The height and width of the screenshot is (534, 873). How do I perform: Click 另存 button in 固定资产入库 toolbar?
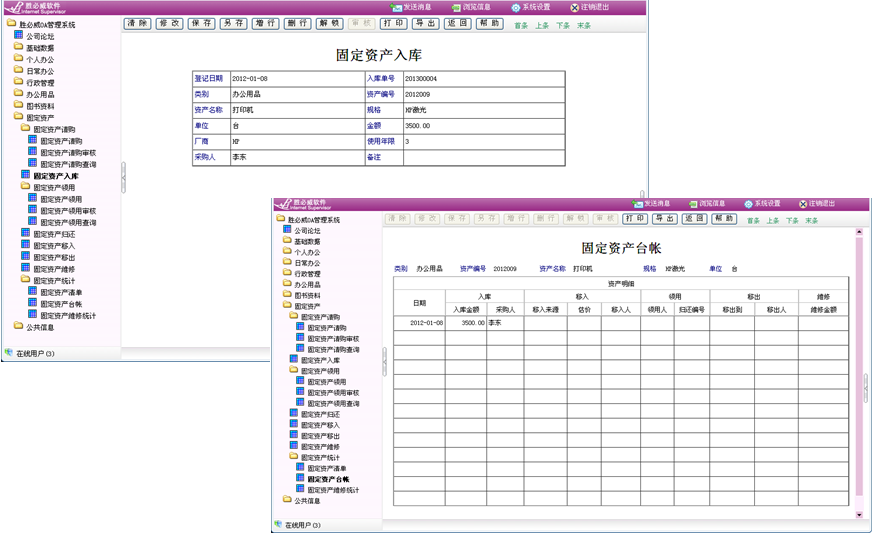click(233, 23)
